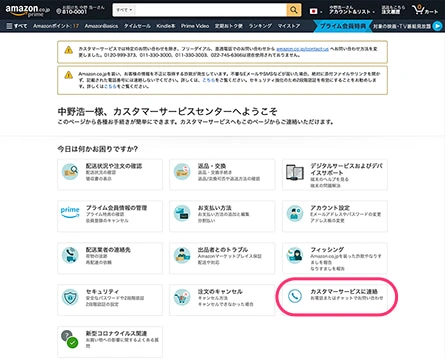This screenshot has width=445, height=360.
Task: Open Prime Video in the navigation bar
Action: 195,26
